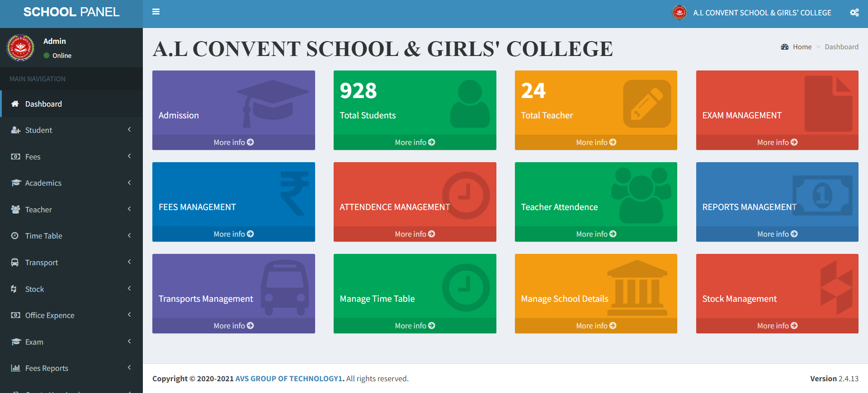Click the rupee icon on Fees Management card
The image size is (868, 393).
click(x=294, y=193)
